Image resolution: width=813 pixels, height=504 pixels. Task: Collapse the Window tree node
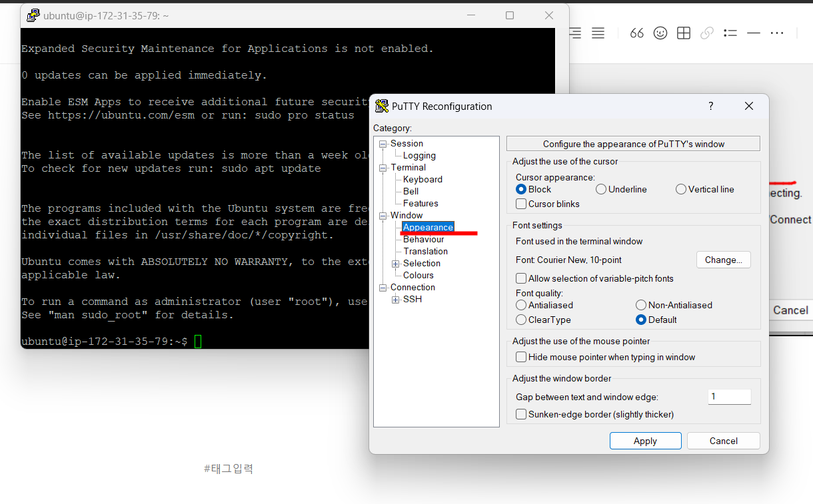[x=383, y=215]
